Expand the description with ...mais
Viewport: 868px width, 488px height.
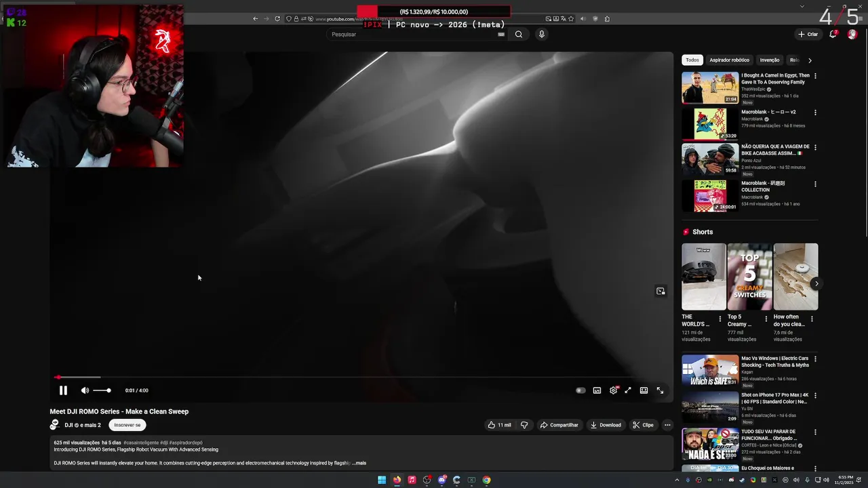pyautogui.click(x=359, y=463)
